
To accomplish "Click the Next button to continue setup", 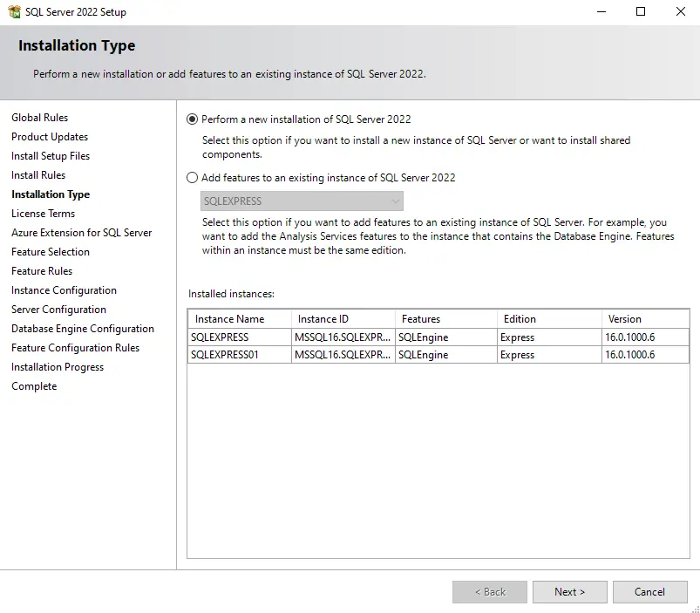I will pos(569,591).
